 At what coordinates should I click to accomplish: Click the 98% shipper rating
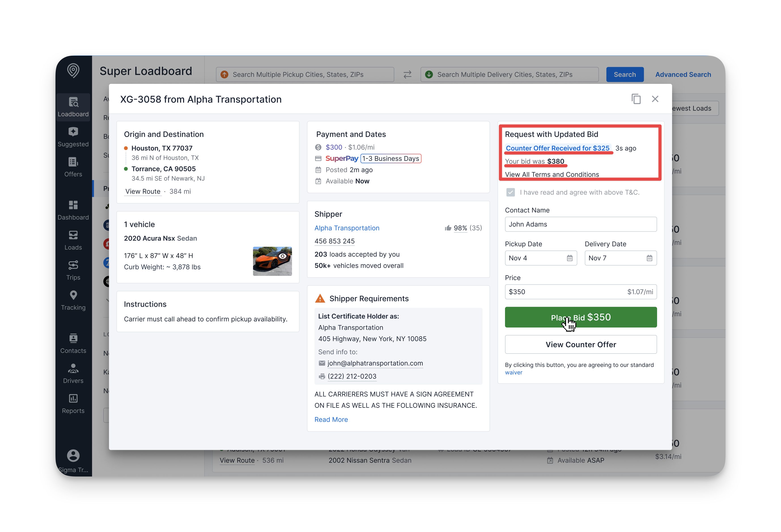(x=460, y=228)
